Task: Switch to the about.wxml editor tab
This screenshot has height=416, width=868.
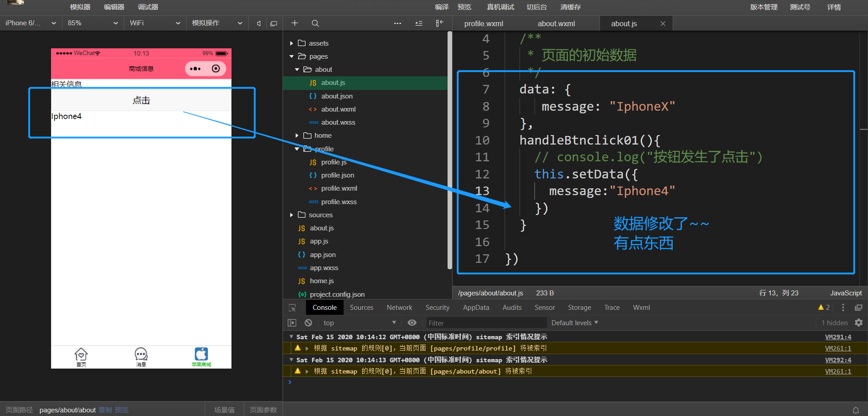Action: [556, 23]
